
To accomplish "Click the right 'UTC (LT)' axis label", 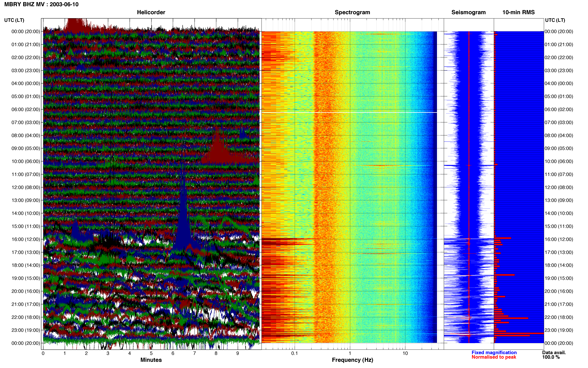I will tap(555, 20).
